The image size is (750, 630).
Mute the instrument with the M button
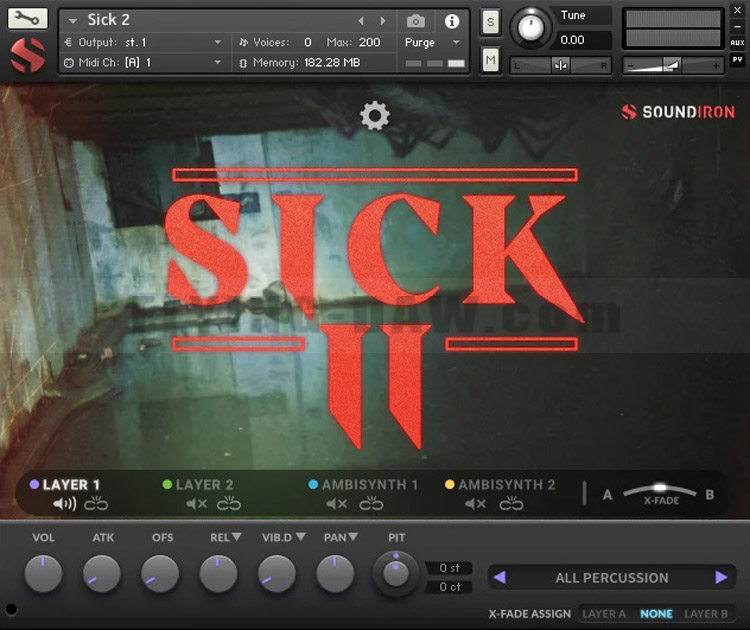(x=490, y=60)
